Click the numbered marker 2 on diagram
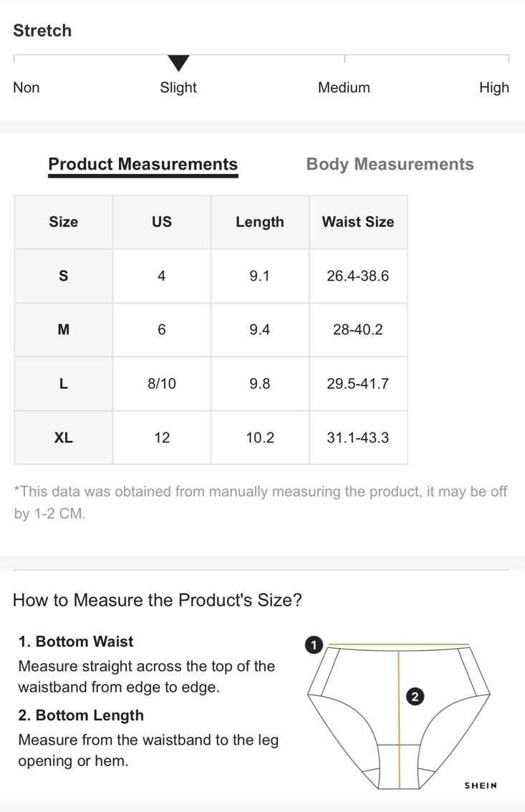525x812 pixels. [415, 697]
